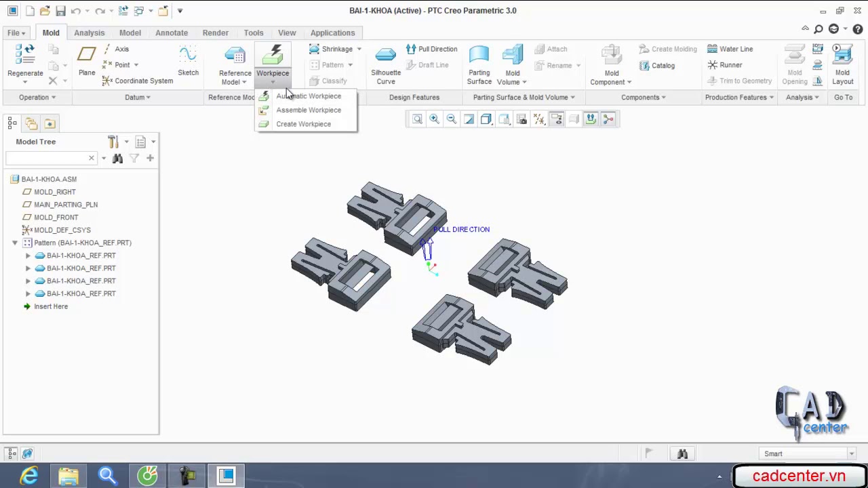Toggle annotation display in graphics toolbar
The width and height of the screenshot is (868, 488).
[x=557, y=119]
